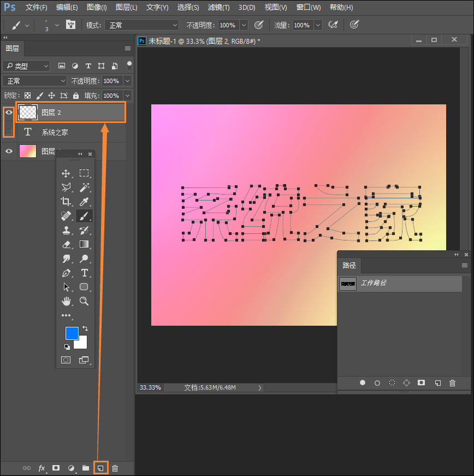Hide 图层 2 layer visibility
Screen dimensions: 474x476
tap(9, 113)
